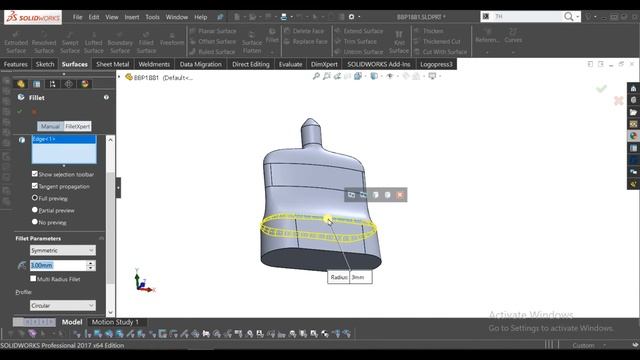The image size is (640, 360).
Task: Open the DimXpertManager tab icon
Action: click(x=69, y=84)
